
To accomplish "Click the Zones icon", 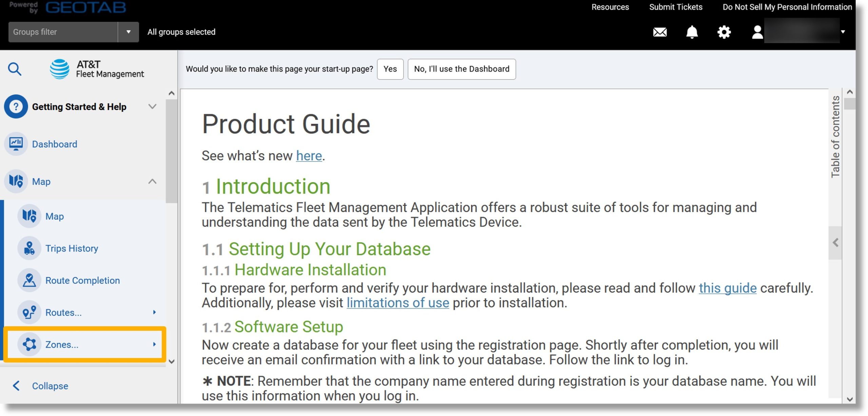I will 29,344.
